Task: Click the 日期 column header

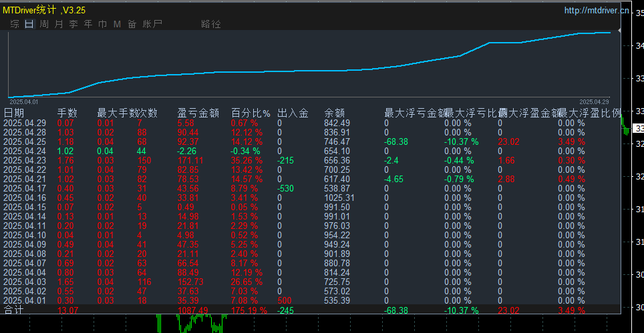Action: [x=13, y=113]
